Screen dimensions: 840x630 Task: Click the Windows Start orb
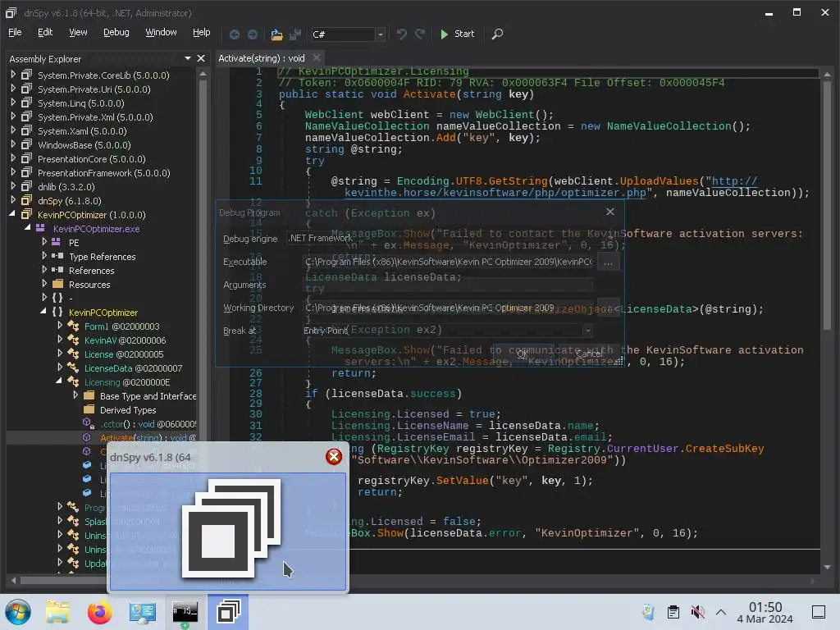tap(18, 612)
